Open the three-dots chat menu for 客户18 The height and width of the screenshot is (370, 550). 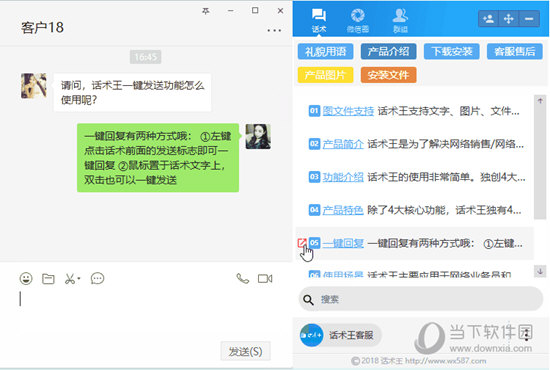point(274,30)
